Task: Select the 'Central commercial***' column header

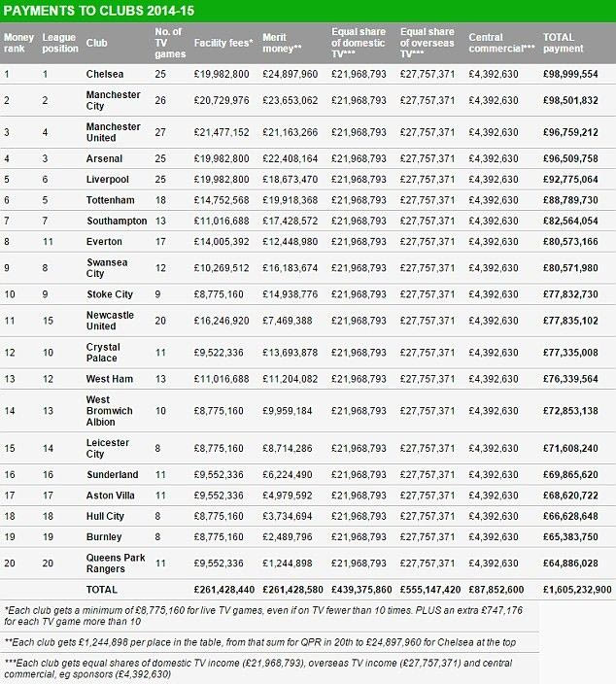Action: [500, 43]
